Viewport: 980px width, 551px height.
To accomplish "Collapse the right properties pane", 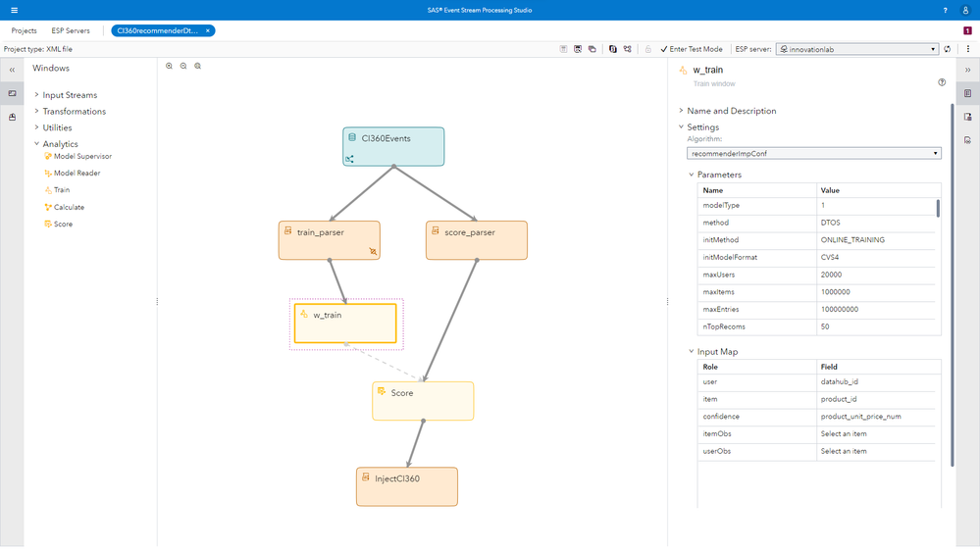I will coord(967,70).
